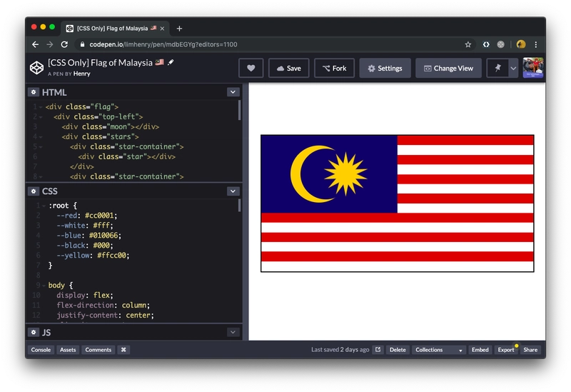
Task: Click the Embed button
Action: coord(480,350)
